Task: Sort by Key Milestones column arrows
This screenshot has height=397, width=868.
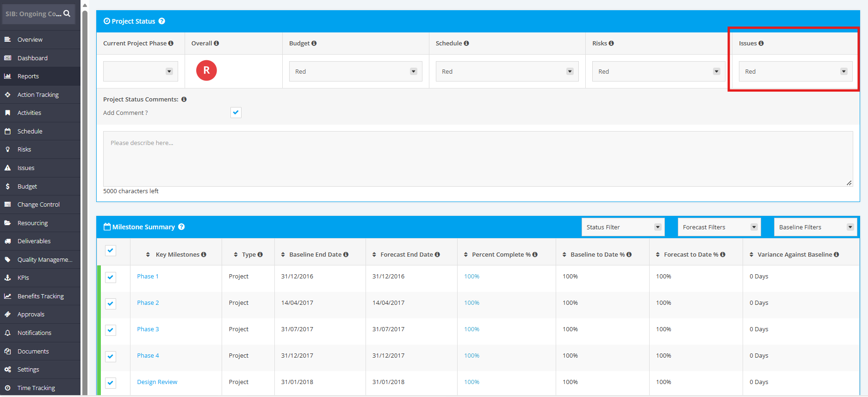Action: (148, 254)
